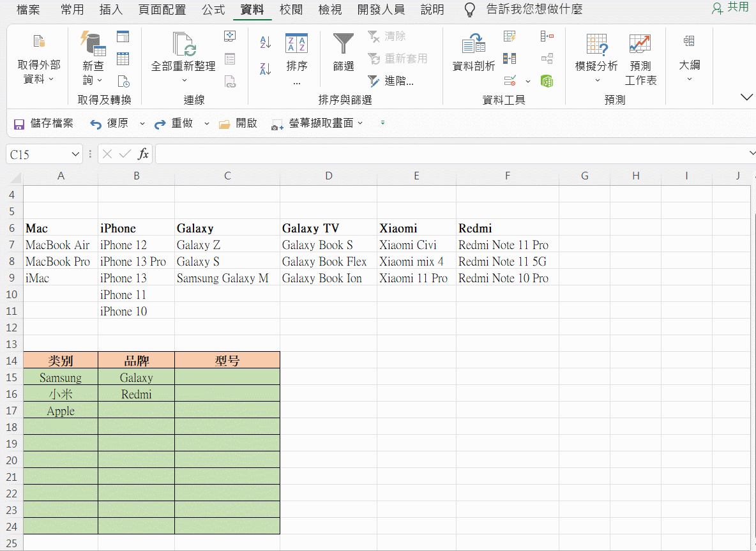Sort ascending with the A-to-Z icon
The height and width of the screenshot is (551, 756).
point(265,42)
